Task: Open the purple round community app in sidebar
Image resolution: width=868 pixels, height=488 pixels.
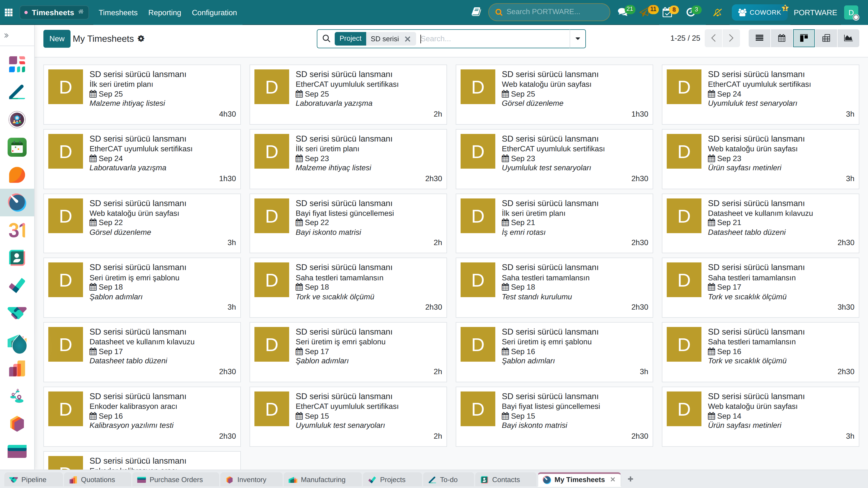Action: point(17,120)
